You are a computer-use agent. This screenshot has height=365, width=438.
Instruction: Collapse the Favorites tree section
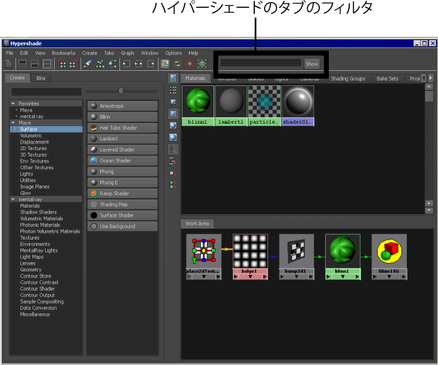click(13, 104)
